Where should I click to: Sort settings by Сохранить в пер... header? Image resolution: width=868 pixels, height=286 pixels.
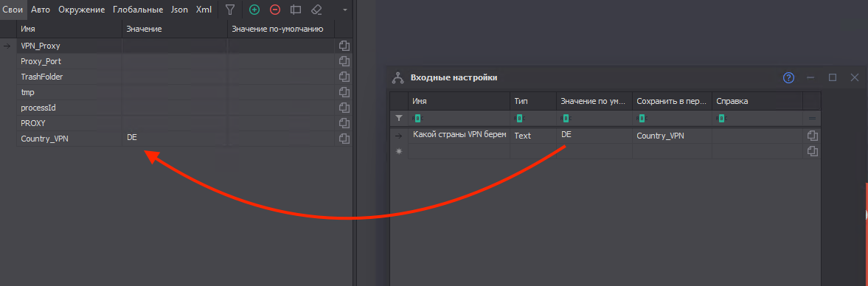tap(672, 102)
